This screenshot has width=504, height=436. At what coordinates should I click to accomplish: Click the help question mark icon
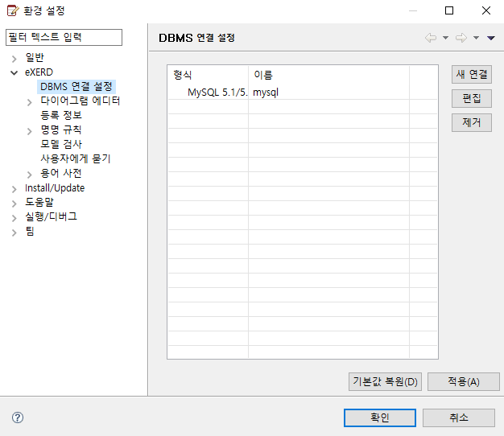coord(18,417)
